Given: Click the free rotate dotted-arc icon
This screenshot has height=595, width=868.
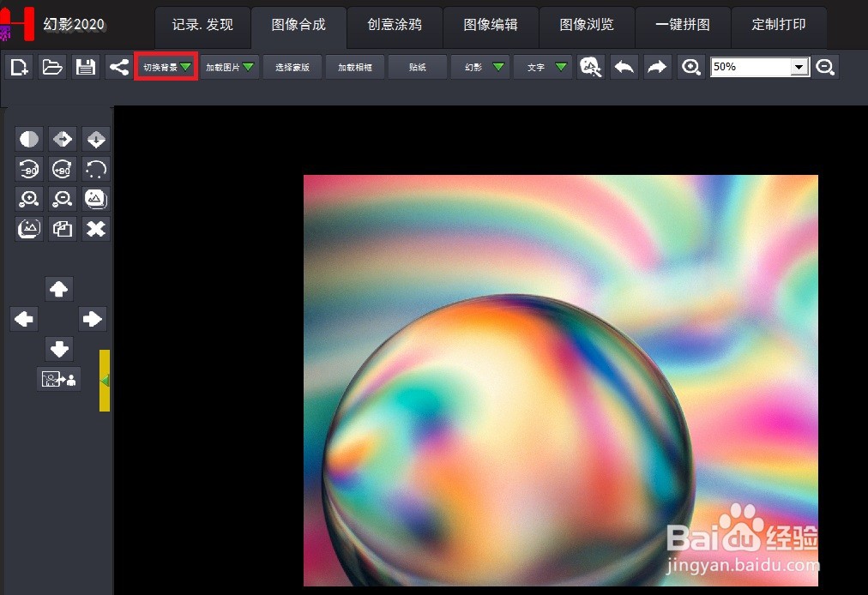Looking at the screenshot, I should coord(96,169).
